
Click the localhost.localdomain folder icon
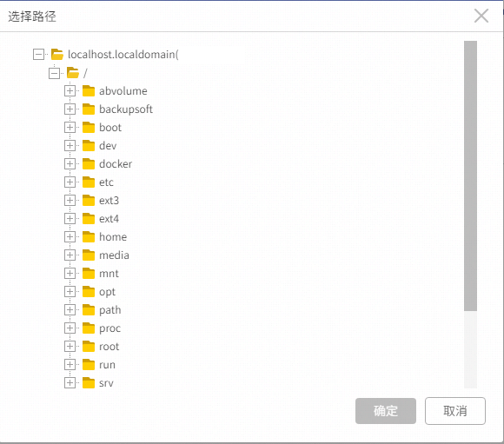57,55
